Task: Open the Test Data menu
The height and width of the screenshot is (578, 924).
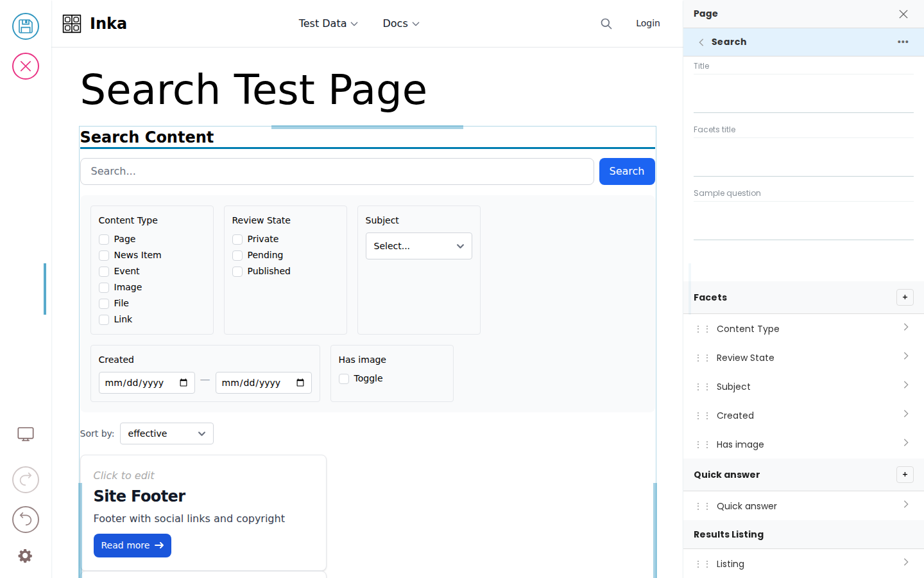Action: 329,24
